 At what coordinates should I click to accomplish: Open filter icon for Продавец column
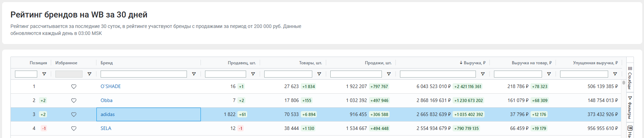tap(253, 74)
